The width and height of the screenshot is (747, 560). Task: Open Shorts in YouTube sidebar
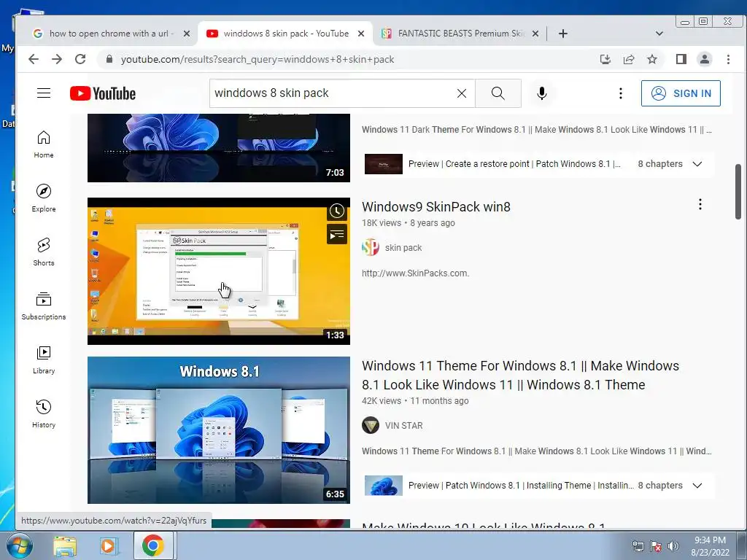pos(44,252)
